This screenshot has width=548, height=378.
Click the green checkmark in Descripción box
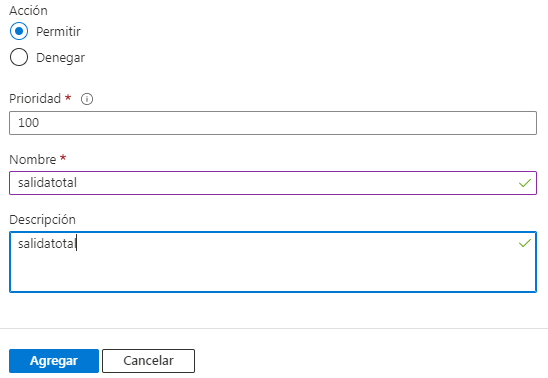[525, 243]
